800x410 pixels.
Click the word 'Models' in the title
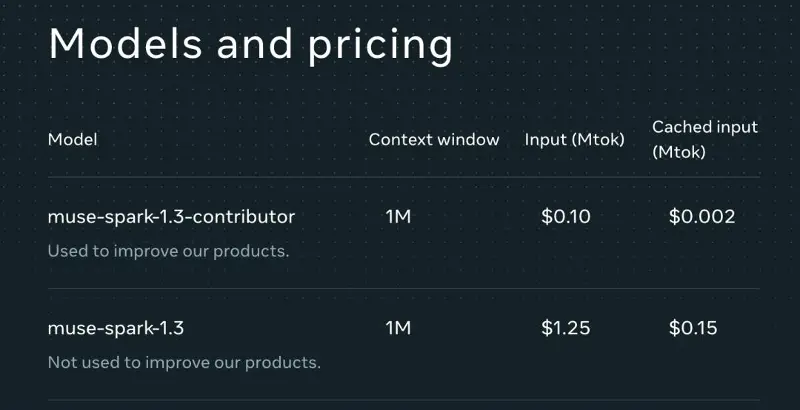126,44
